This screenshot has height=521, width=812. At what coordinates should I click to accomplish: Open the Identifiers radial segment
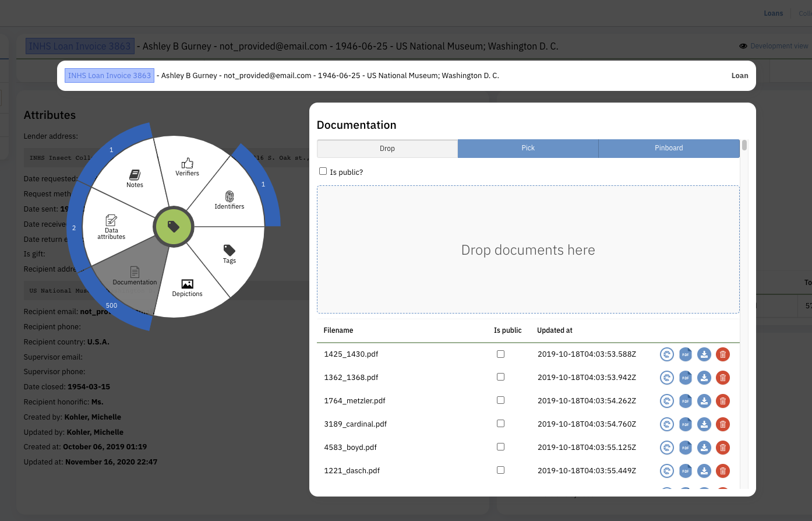pyautogui.click(x=229, y=201)
